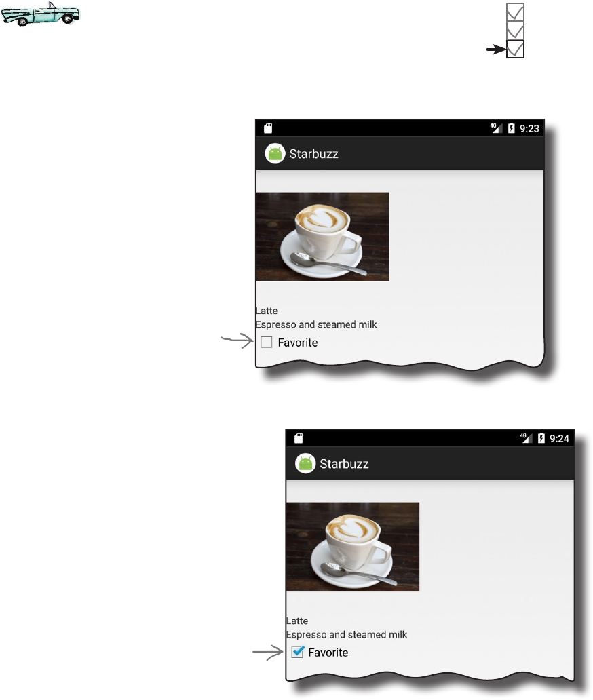Tap the latte photo in the upper screen

tap(322, 237)
